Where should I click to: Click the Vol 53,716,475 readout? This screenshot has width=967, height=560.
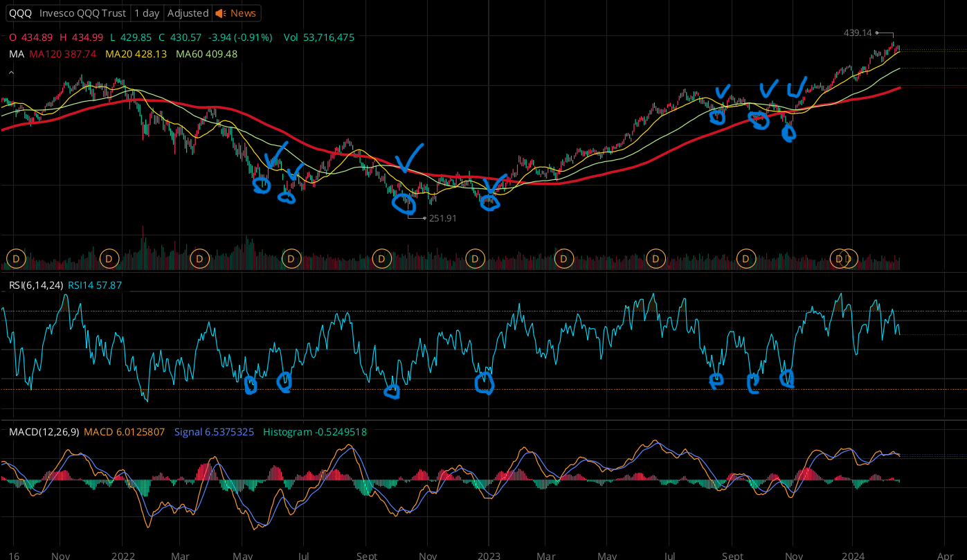pos(319,37)
